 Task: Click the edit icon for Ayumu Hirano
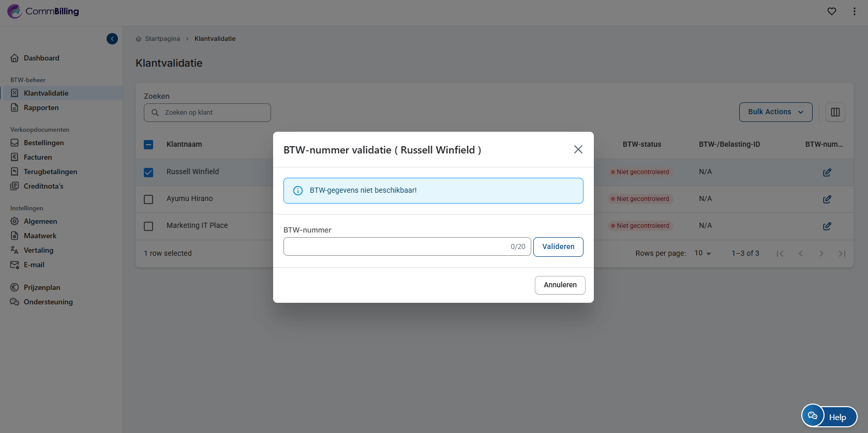827,199
